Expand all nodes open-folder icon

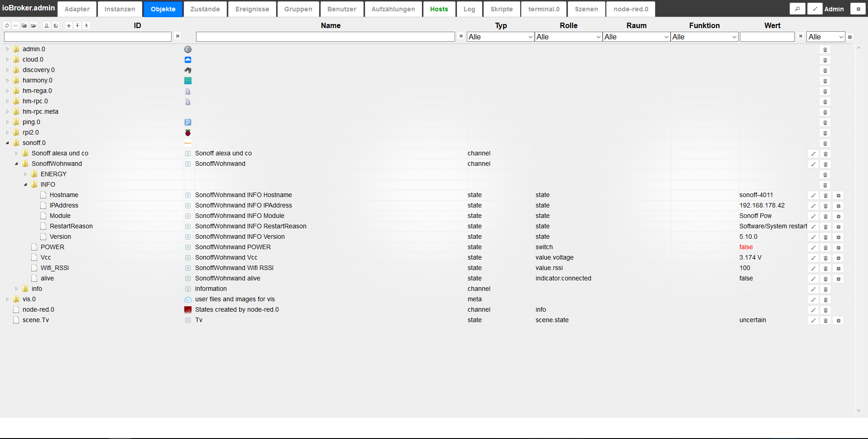[34, 26]
